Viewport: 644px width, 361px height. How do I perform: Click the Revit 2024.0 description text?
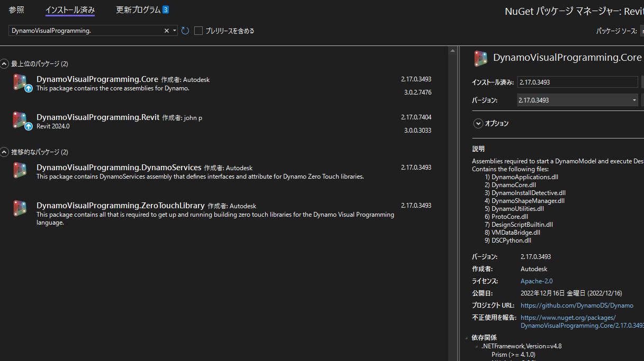(53, 126)
